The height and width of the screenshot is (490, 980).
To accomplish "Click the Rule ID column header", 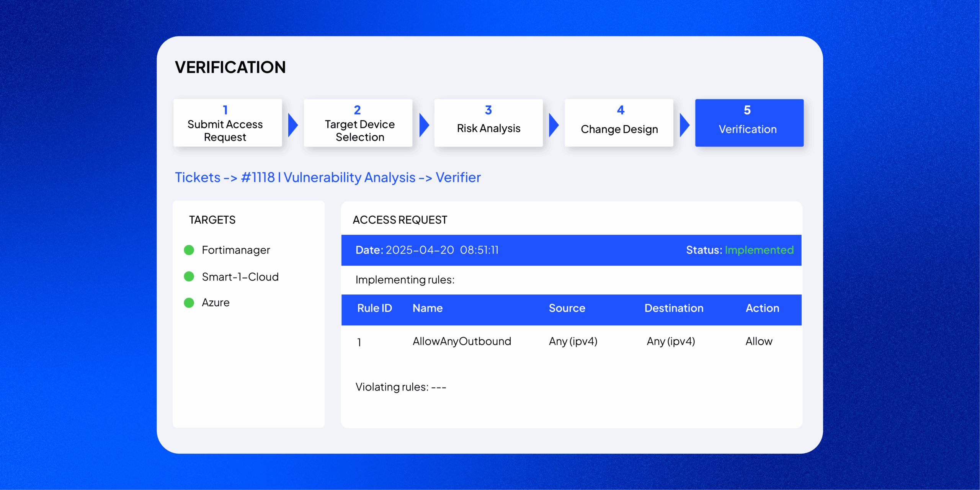I will (x=374, y=308).
